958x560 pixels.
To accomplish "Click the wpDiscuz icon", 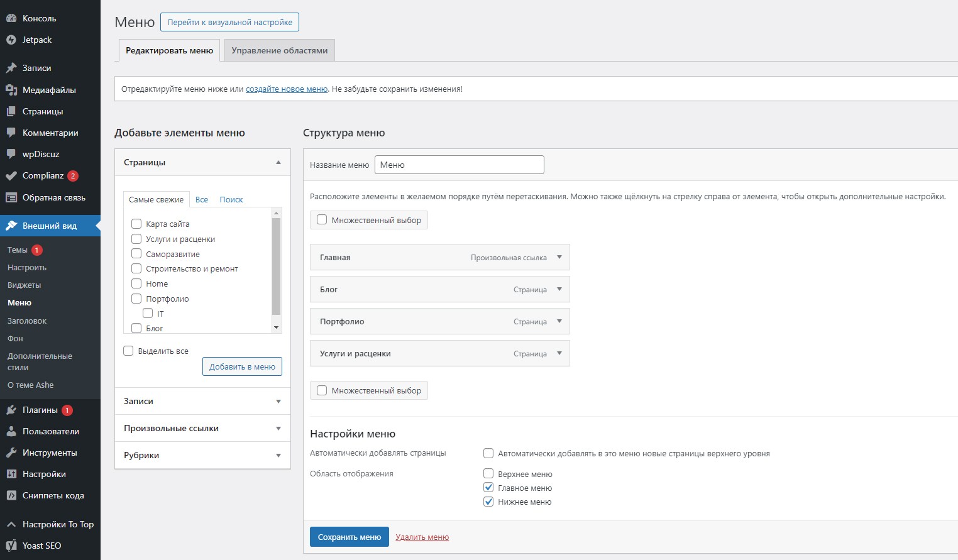I will tap(11, 154).
